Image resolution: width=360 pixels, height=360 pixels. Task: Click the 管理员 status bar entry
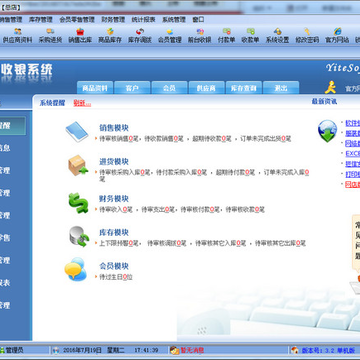pos(15,350)
